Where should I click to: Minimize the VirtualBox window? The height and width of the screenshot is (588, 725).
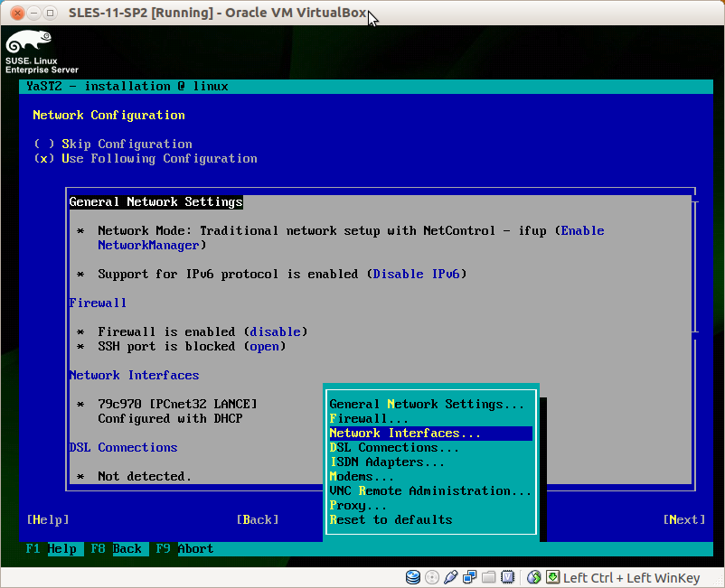(33, 13)
